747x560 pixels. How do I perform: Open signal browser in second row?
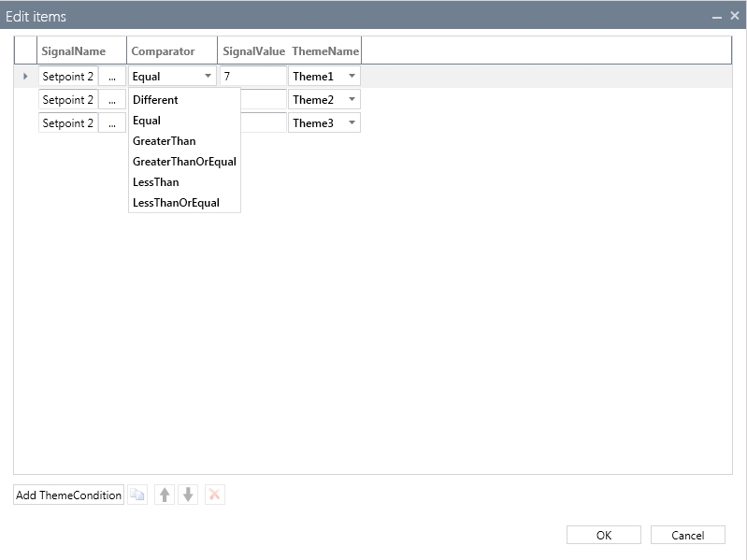[111, 100]
